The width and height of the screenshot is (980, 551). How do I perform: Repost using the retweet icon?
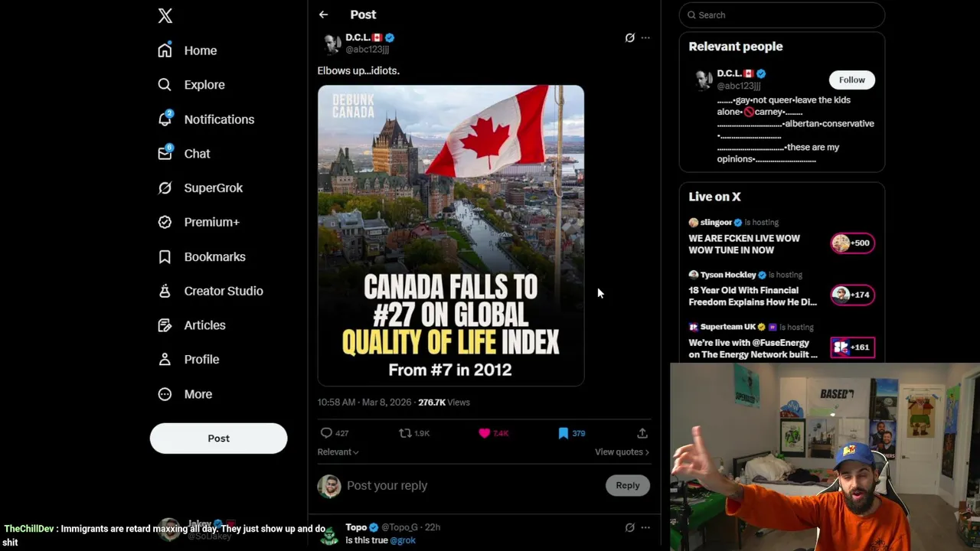pos(405,433)
